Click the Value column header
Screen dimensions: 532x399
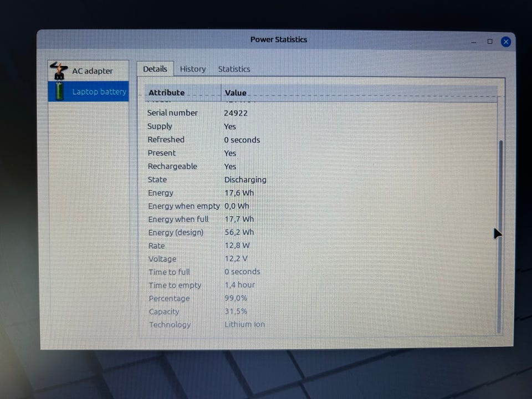[359, 93]
